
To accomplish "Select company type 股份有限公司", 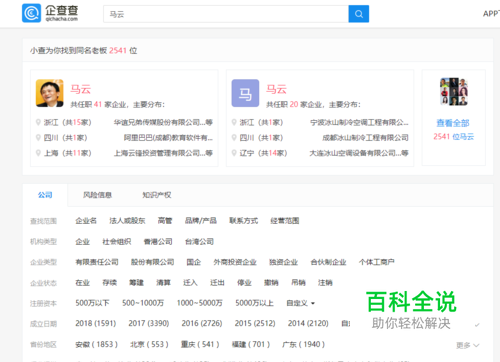I will pos(153,262).
